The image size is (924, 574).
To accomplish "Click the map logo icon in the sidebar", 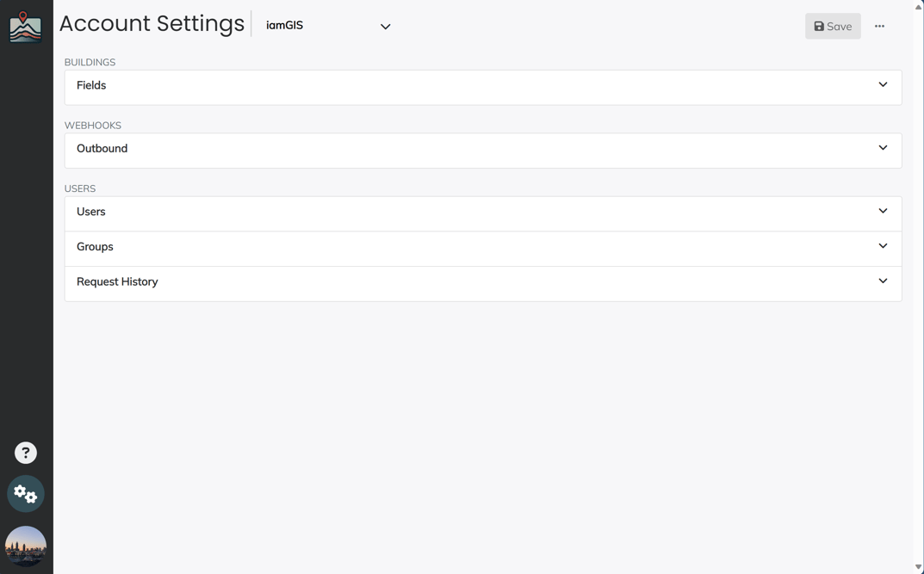I will pos(25,27).
